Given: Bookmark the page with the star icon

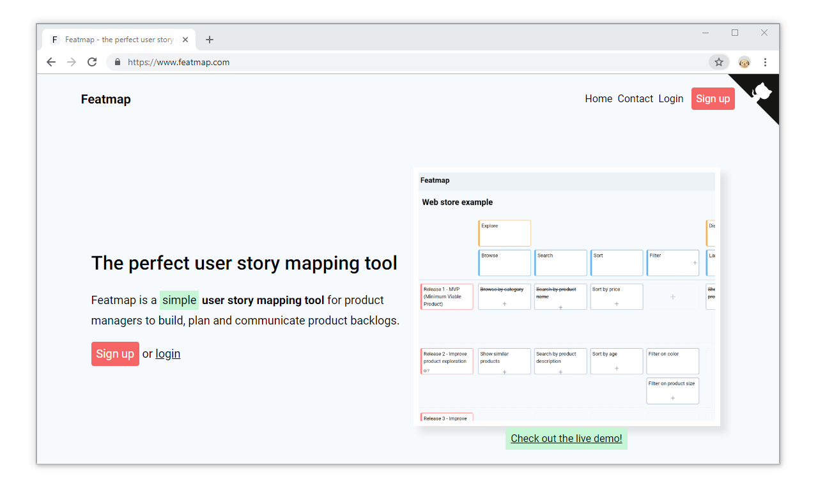Looking at the screenshot, I should point(719,62).
